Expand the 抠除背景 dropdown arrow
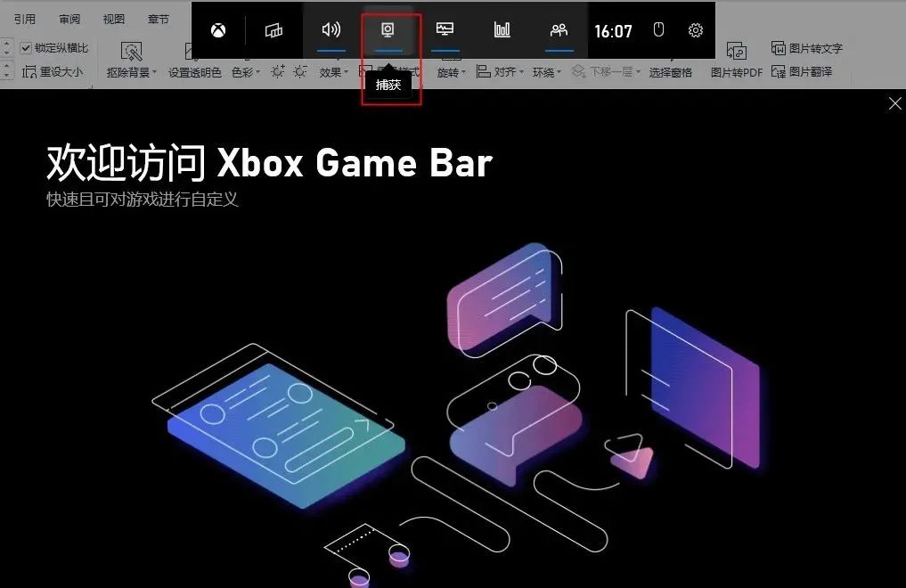This screenshot has height=588, width=906. point(154,72)
